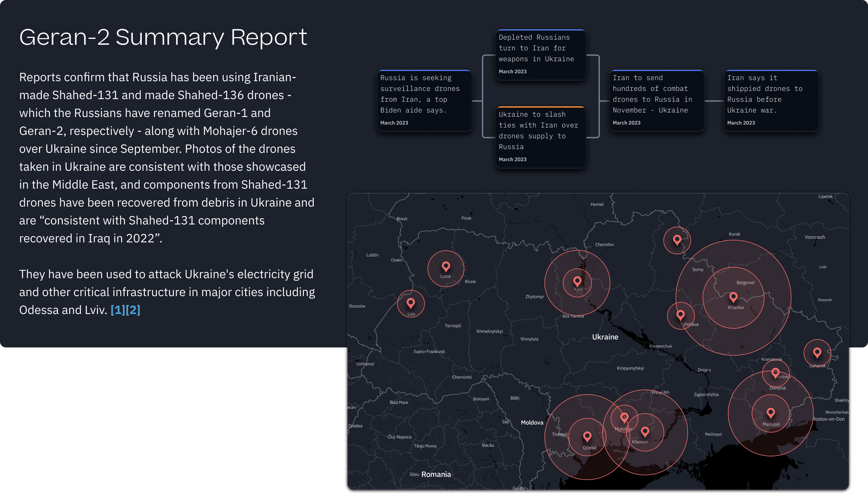The image size is (868, 494).
Task: Select the Mariupol map pin
Action: pyautogui.click(x=771, y=413)
